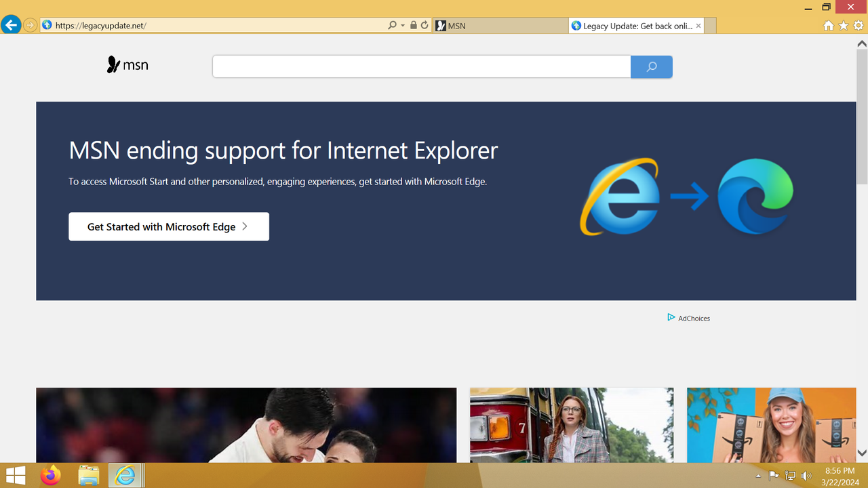Switch to the MSN browser tab
Screen dimensions: 868x488
coord(500,25)
